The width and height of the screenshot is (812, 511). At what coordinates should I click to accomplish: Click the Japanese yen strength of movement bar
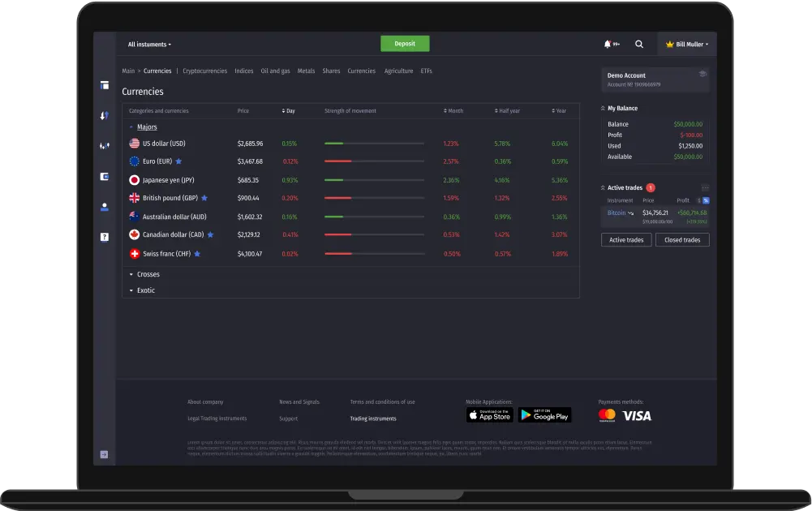point(373,178)
